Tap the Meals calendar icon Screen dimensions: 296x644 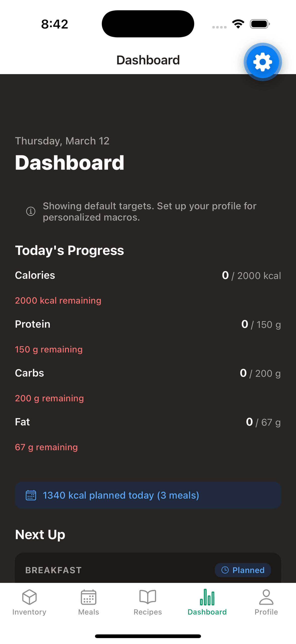(88, 597)
